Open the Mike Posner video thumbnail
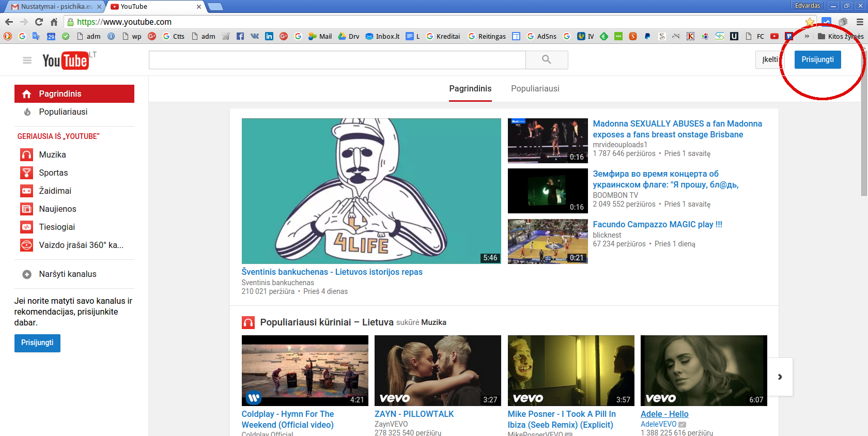Viewport: 868px width, 436px height. coord(571,370)
